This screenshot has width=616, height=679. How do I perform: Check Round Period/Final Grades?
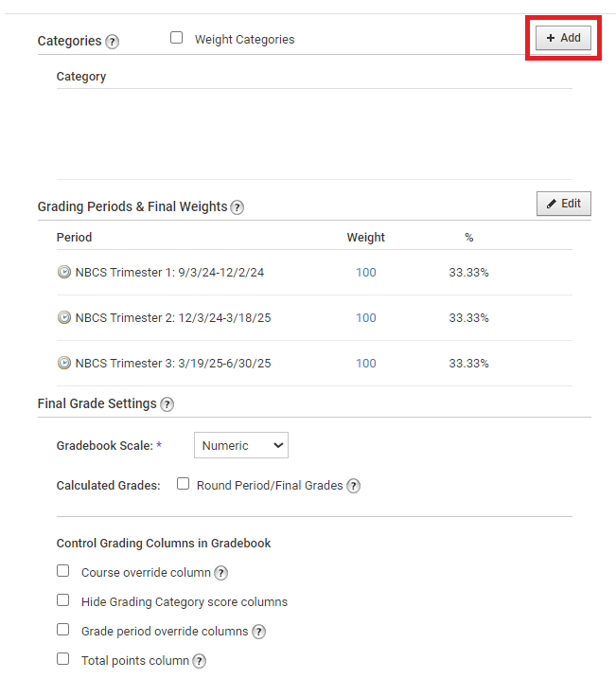coord(183,484)
